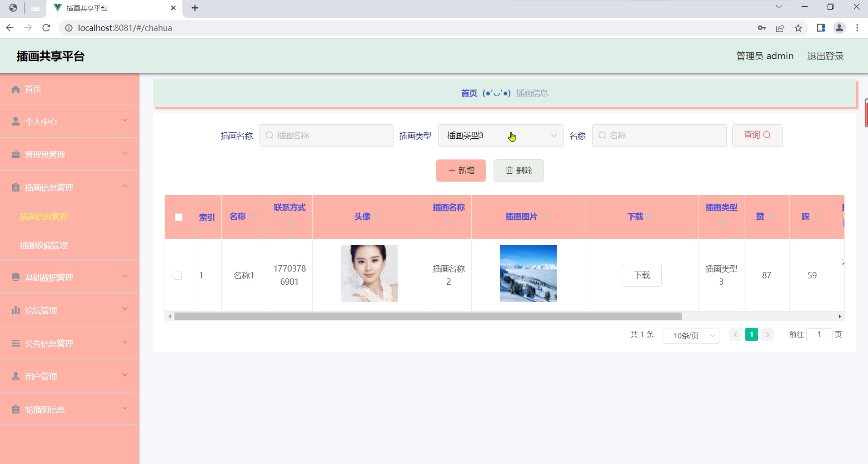Click the clipboard icon beside 轮播图信息
This screenshot has height=464, width=868.
pos(15,409)
